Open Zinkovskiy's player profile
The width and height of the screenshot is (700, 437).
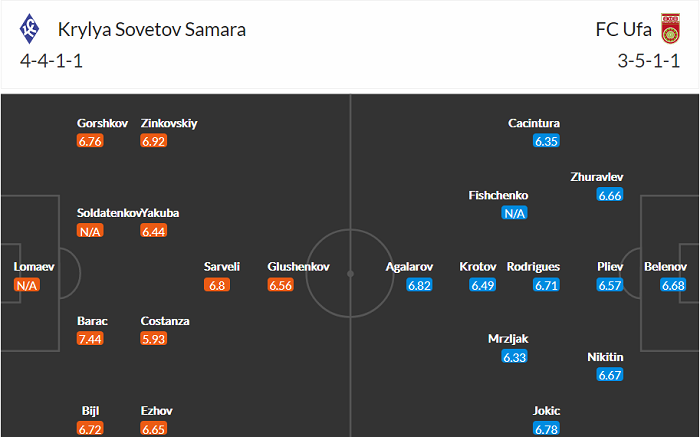[169, 123]
